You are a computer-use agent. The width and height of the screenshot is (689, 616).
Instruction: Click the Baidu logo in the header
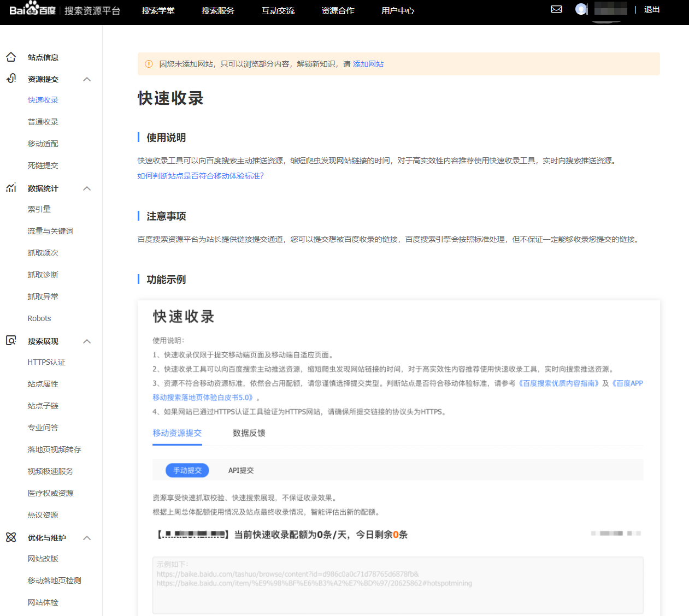(x=33, y=9)
